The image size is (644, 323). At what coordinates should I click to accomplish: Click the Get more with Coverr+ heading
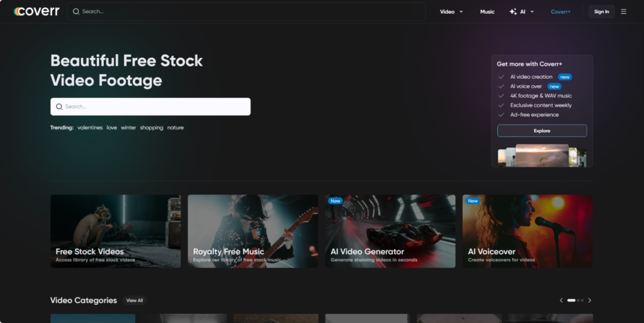point(530,64)
